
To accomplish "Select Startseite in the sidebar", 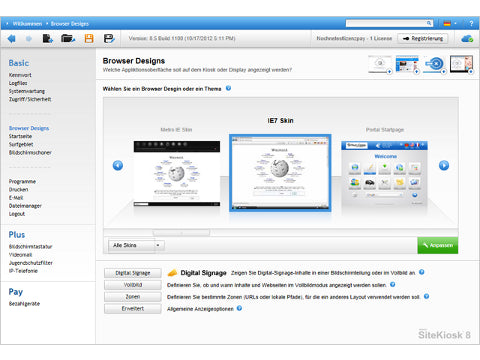I will tap(20, 136).
